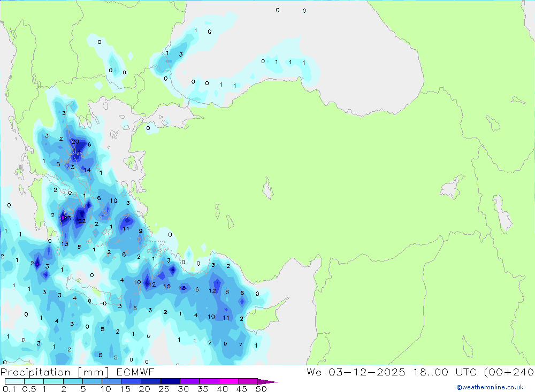Click the 0.5–1 mm legend color swatch
The image size is (535, 392).
tap(34, 381)
